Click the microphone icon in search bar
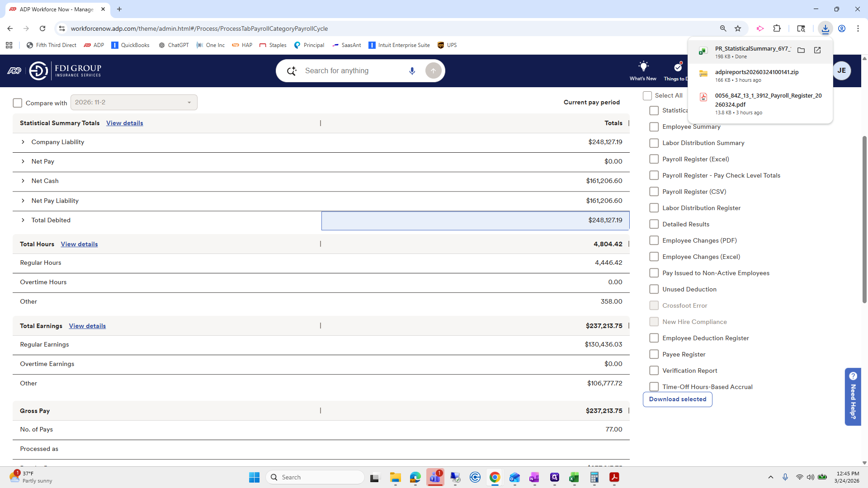This screenshot has width=868, height=488. point(412,71)
